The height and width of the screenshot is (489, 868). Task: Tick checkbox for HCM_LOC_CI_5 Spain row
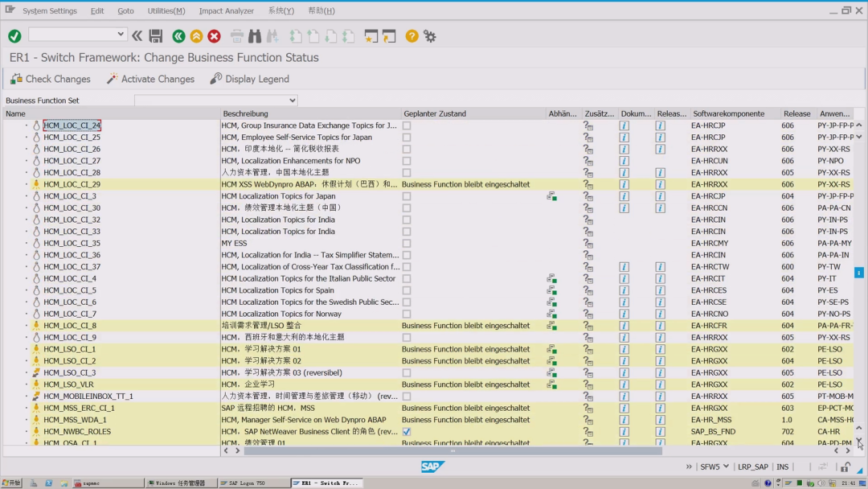pos(407,290)
